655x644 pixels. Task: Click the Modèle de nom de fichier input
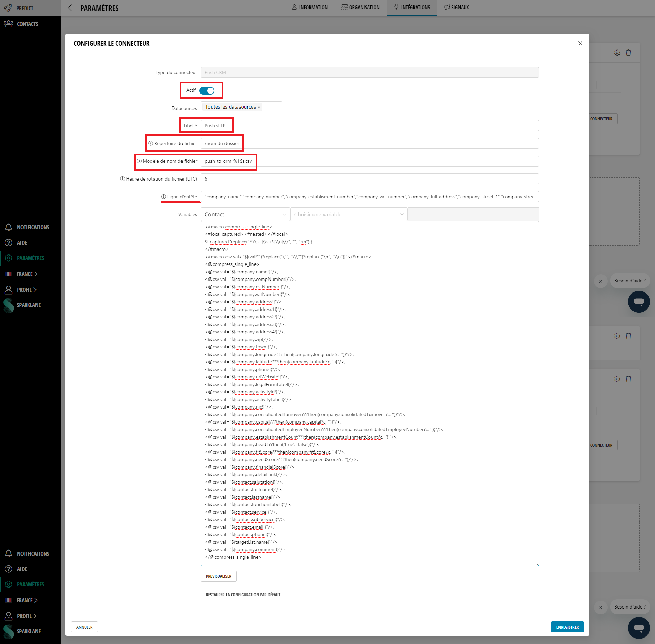tap(369, 161)
